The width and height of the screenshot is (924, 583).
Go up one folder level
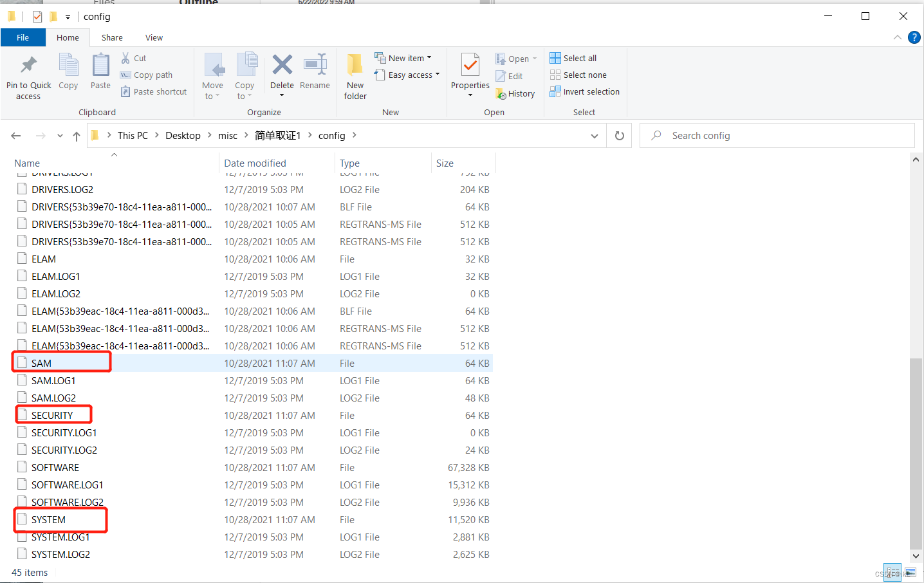coord(77,136)
